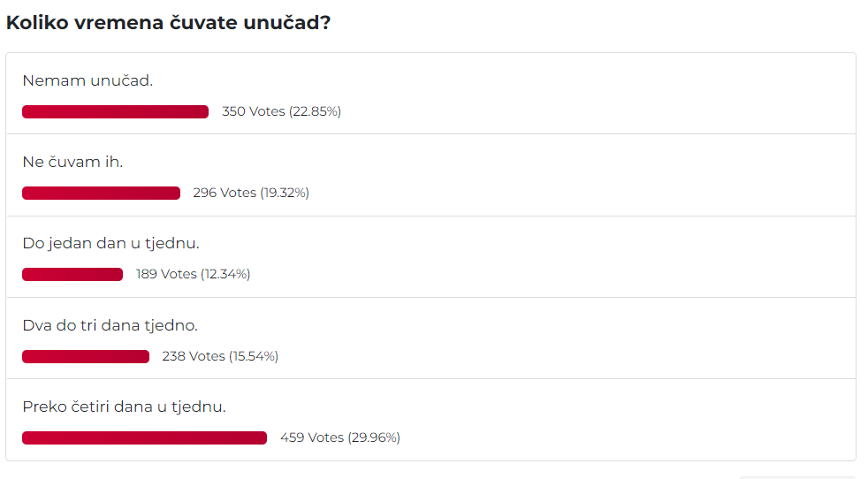Click the partially visible button below the poll

[797, 476]
